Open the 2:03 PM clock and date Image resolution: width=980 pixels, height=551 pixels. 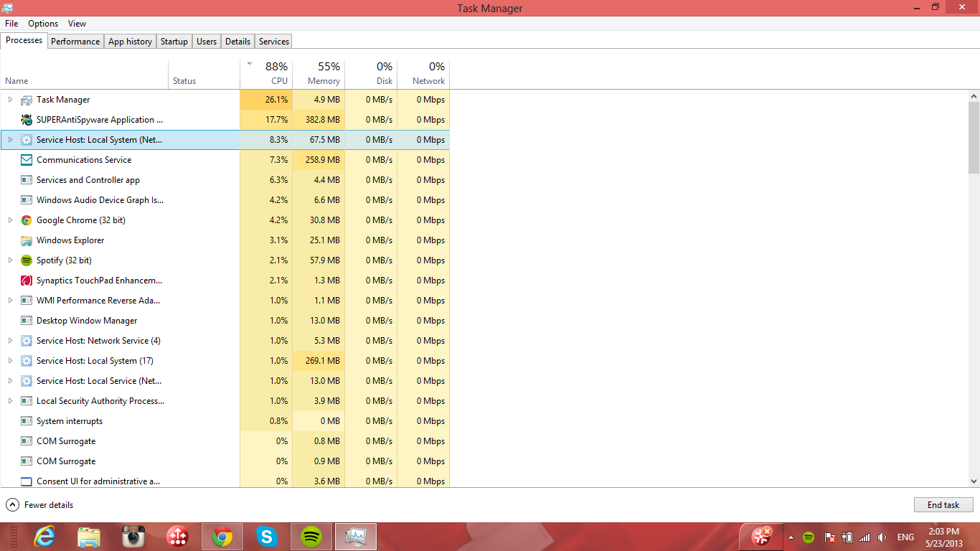tap(943, 537)
